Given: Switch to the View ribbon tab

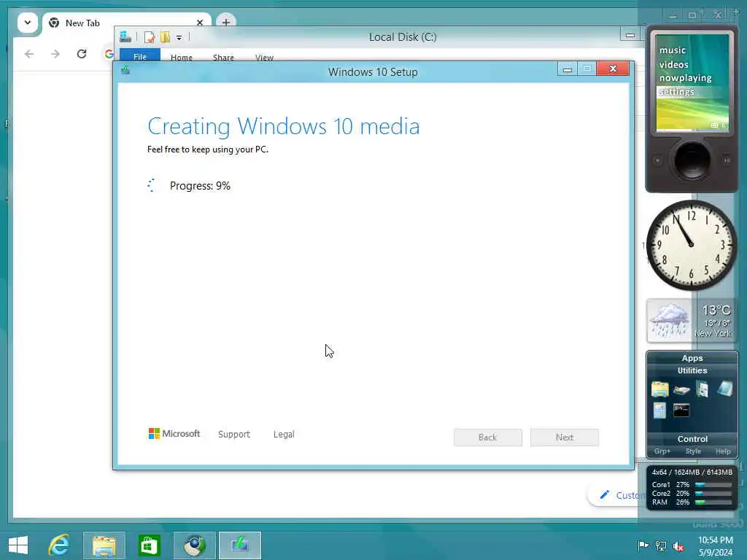Looking at the screenshot, I should tap(264, 57).
